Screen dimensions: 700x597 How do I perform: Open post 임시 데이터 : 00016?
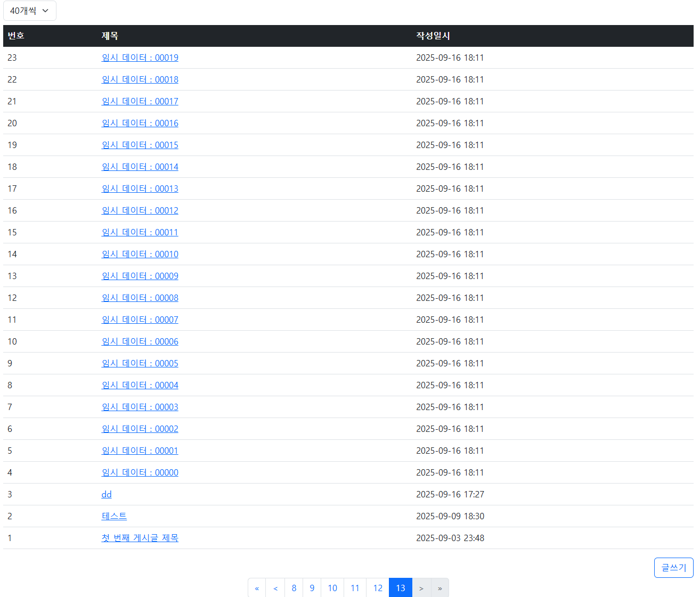[x=140, y=123]
